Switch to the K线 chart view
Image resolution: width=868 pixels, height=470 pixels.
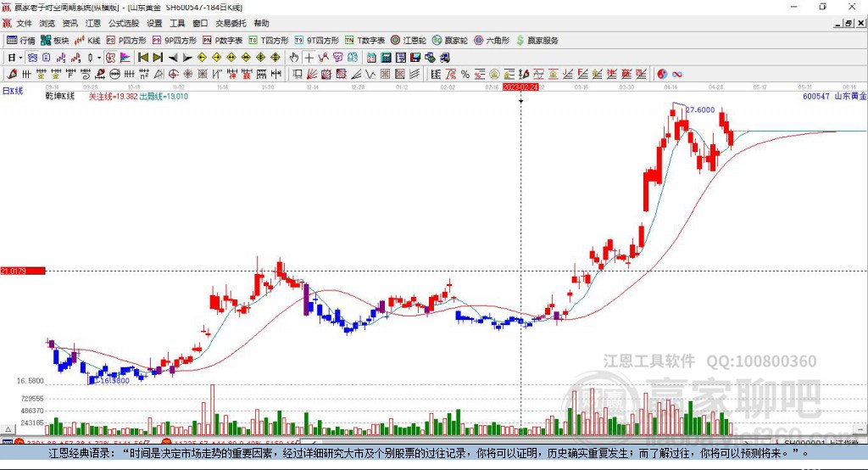pos(87,41)
